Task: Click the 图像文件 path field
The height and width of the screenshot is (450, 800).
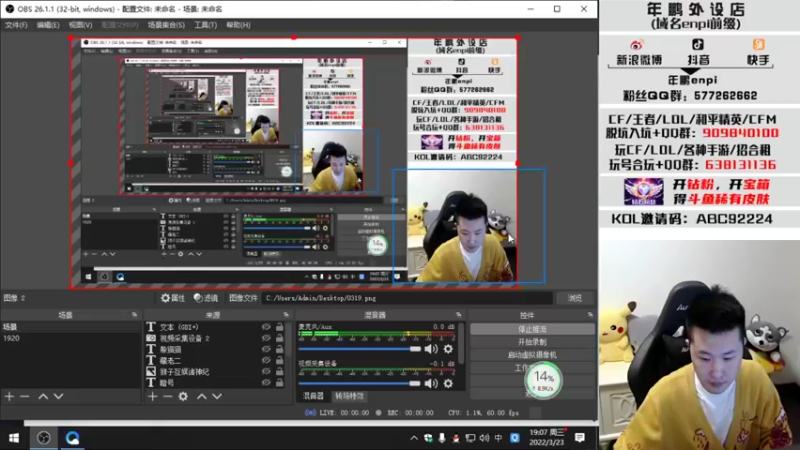Action: pyautogui.click(x=408, y=298)
